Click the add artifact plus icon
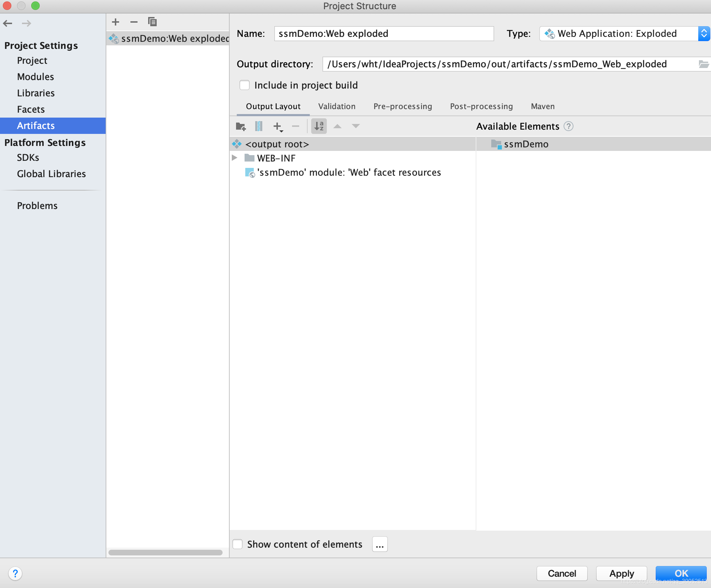Screen dimensions: 711x588 tap(116, 22)
